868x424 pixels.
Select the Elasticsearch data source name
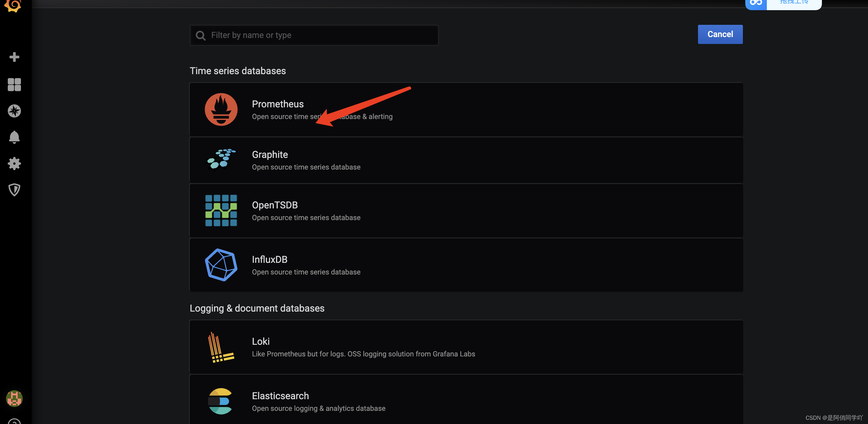(280, 396)
